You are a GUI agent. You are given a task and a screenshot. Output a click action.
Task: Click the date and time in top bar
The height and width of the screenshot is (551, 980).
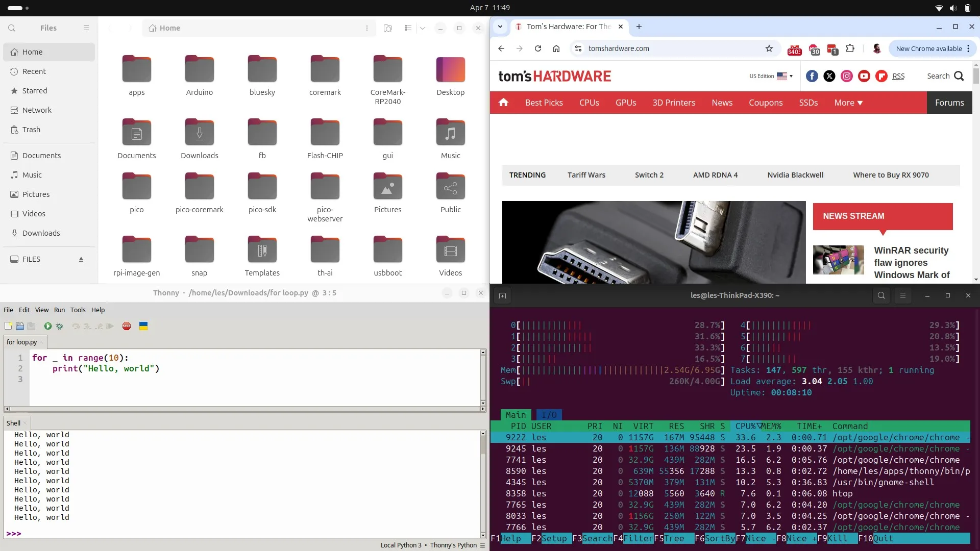[490, 8]
